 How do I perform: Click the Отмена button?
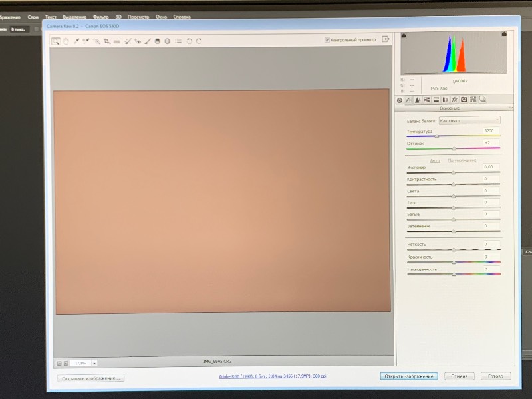pyautogui.click(x=460, y=376)
